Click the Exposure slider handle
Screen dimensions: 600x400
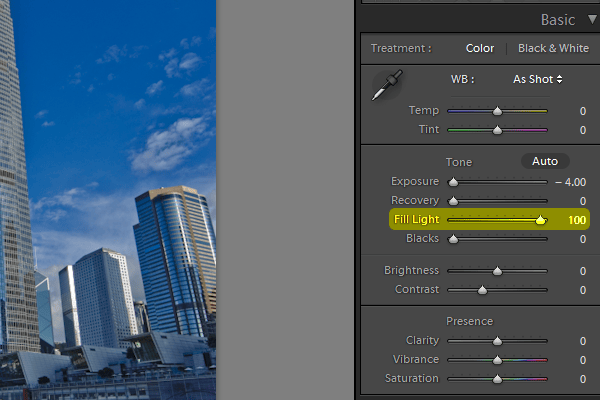(x=453, y=182)
